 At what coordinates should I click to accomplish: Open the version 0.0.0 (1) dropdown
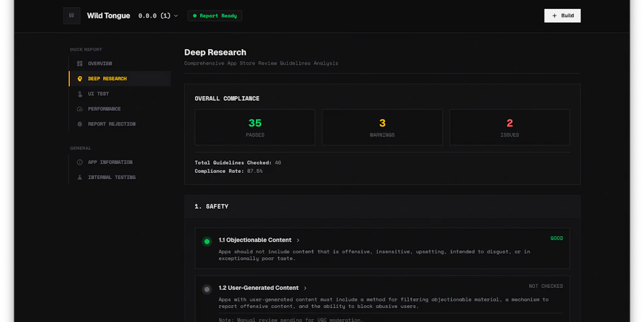[158, 16]
